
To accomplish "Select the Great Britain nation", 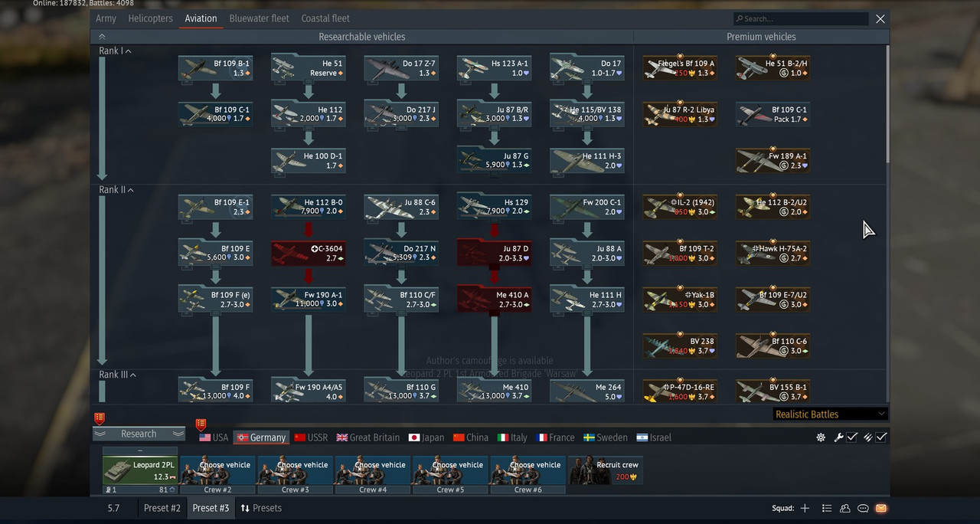I will [368, 437].
